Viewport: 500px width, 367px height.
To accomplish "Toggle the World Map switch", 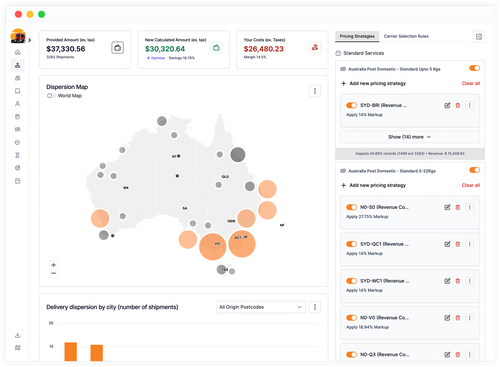I will tap(51, 96).
